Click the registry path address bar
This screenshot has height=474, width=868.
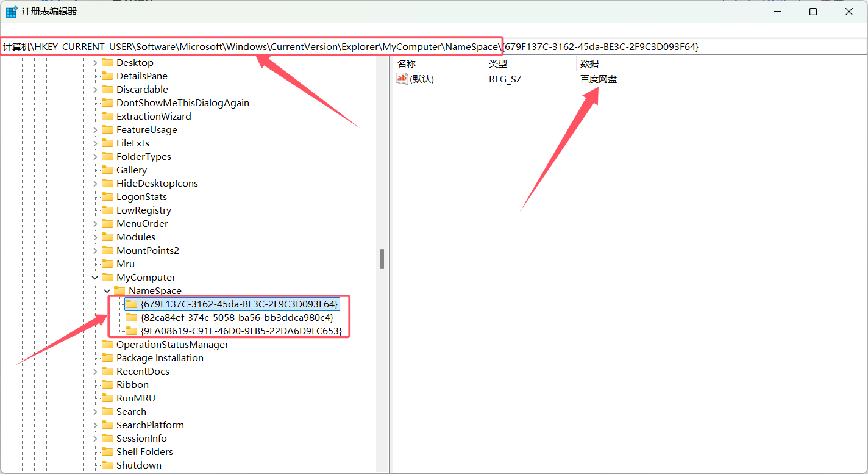click(x=434, y=46)
